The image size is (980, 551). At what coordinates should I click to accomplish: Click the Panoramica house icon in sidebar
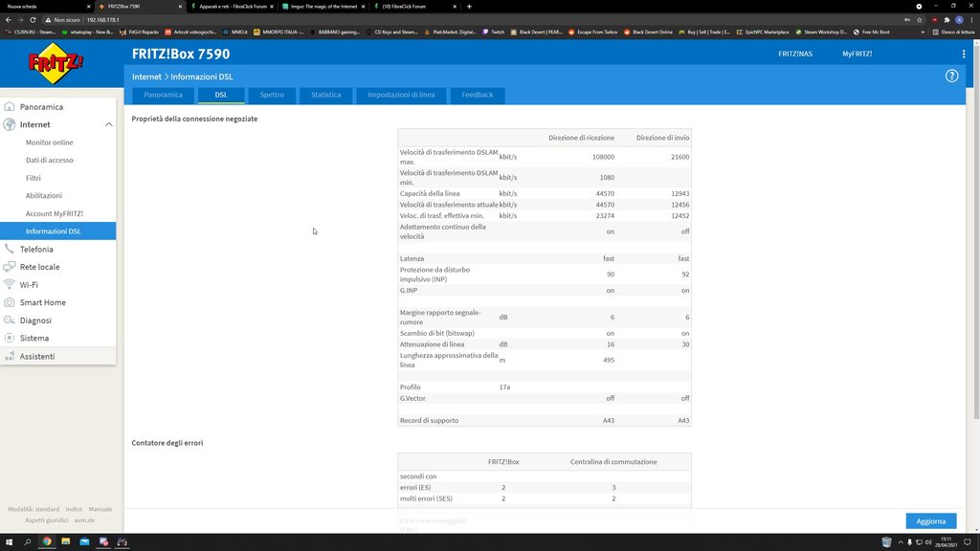10,106
